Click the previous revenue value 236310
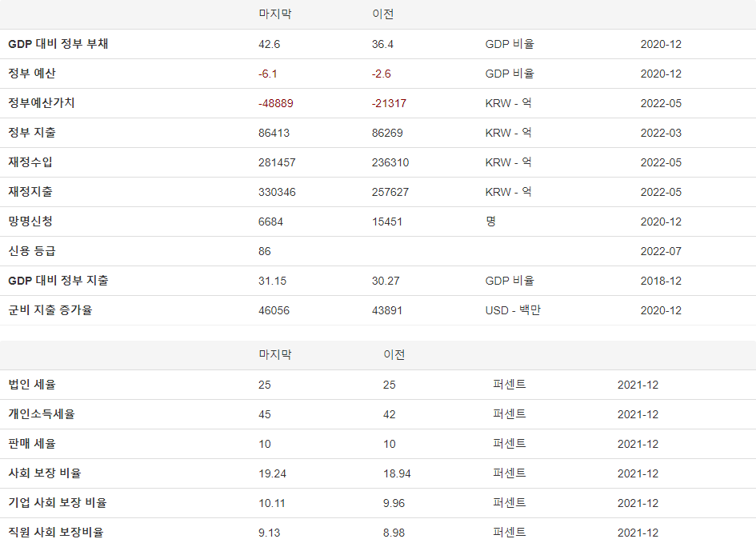The width and height of the screenshot is (756, 547). click(x=390, y=163)
